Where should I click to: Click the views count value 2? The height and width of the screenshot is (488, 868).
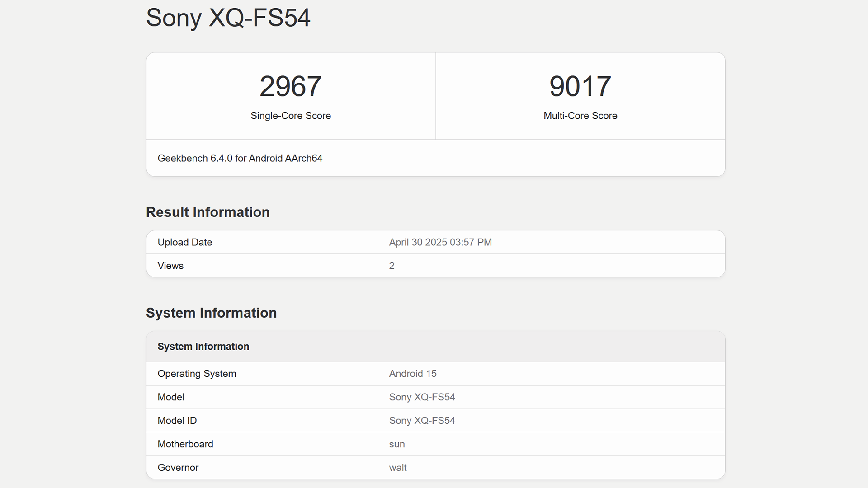392,266
